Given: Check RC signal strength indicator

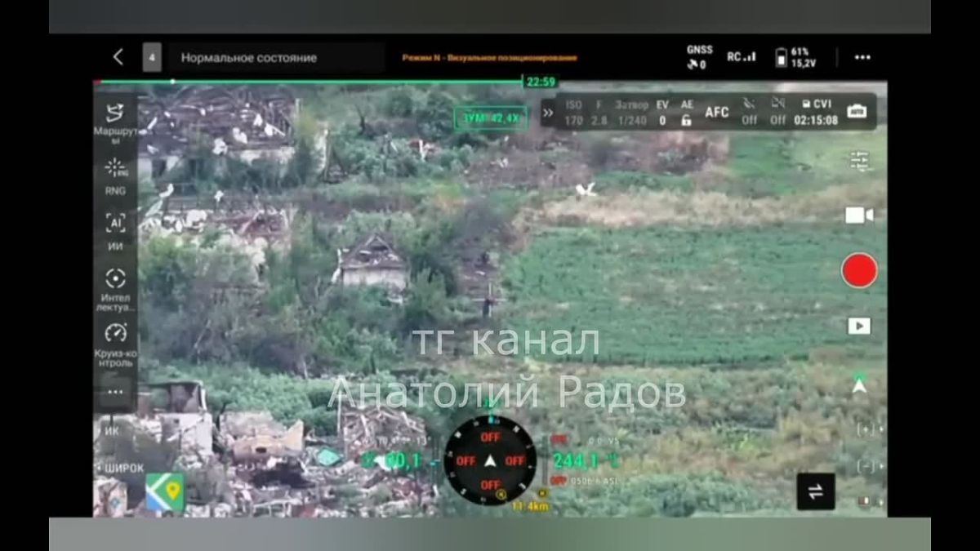Looking at the screenshot, I should [742, 57].
